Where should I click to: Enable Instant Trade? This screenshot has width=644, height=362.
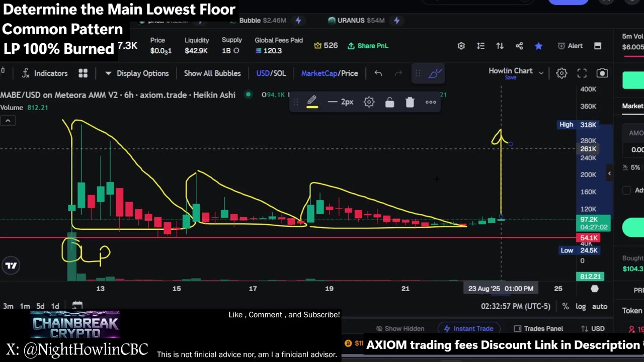click(x=468, y=329)
